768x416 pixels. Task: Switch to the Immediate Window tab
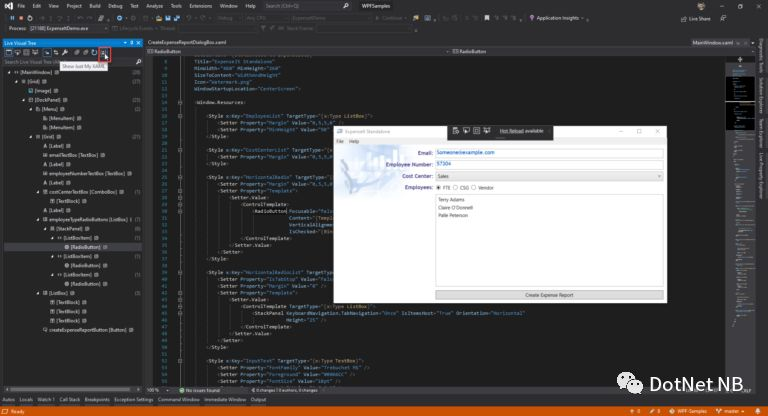[225, 400]
